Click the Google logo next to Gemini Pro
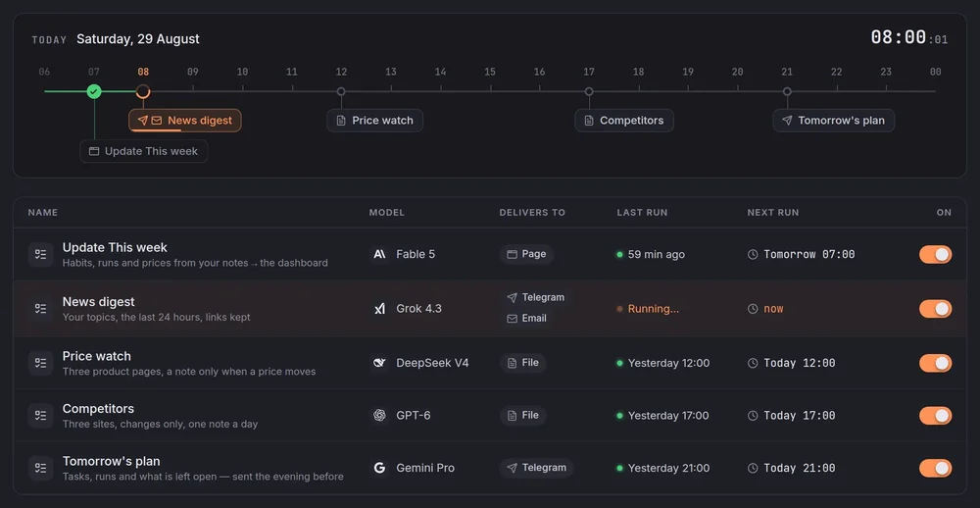The height and width of the screenshot is (508, 980). (379, 468)
